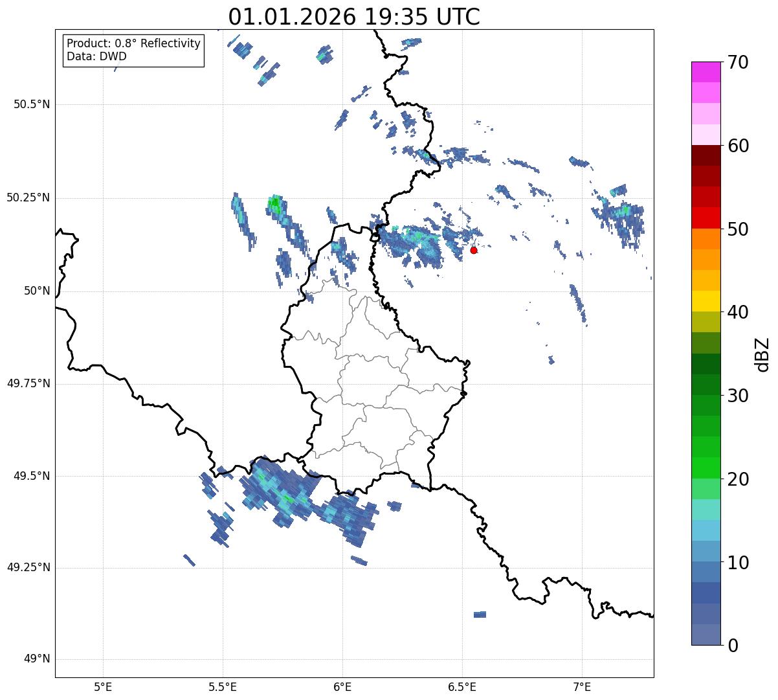Click the red station marker dot

pyautogui.click(x=474, y=250)
